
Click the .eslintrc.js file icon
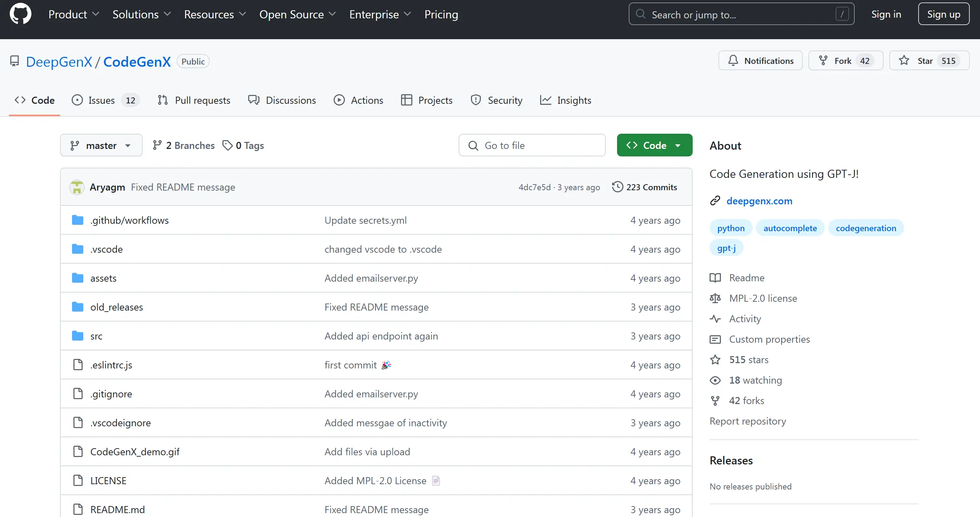[x=78, y=365]
